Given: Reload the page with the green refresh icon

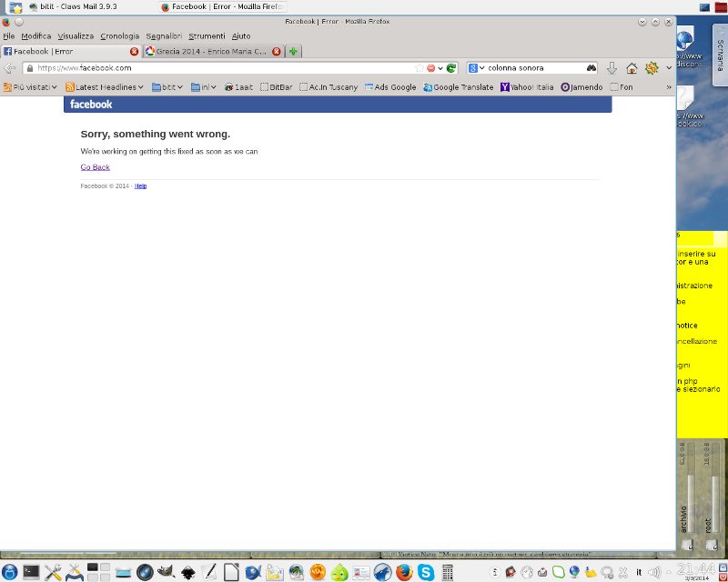Looking at the screenshot, I should [451, 68].
